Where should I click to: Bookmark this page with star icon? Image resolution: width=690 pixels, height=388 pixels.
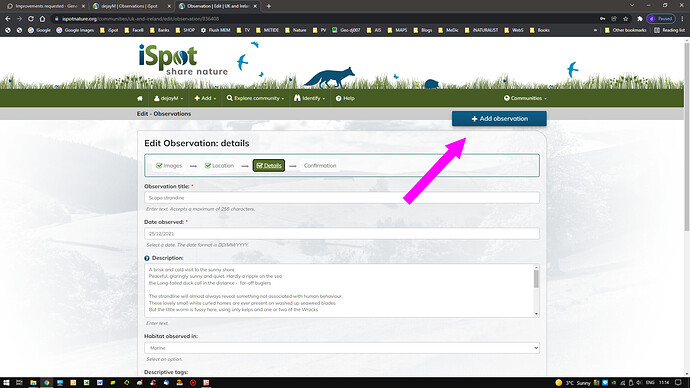pos(625,19)
